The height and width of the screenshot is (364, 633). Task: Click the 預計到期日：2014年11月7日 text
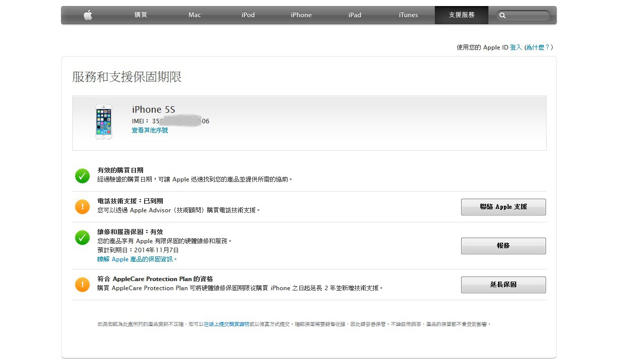click(x=138, y=250)
